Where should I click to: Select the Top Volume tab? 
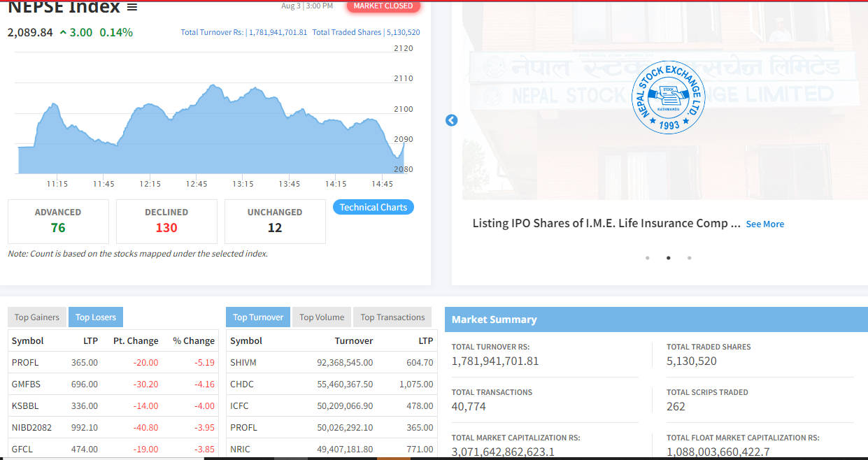322,317
